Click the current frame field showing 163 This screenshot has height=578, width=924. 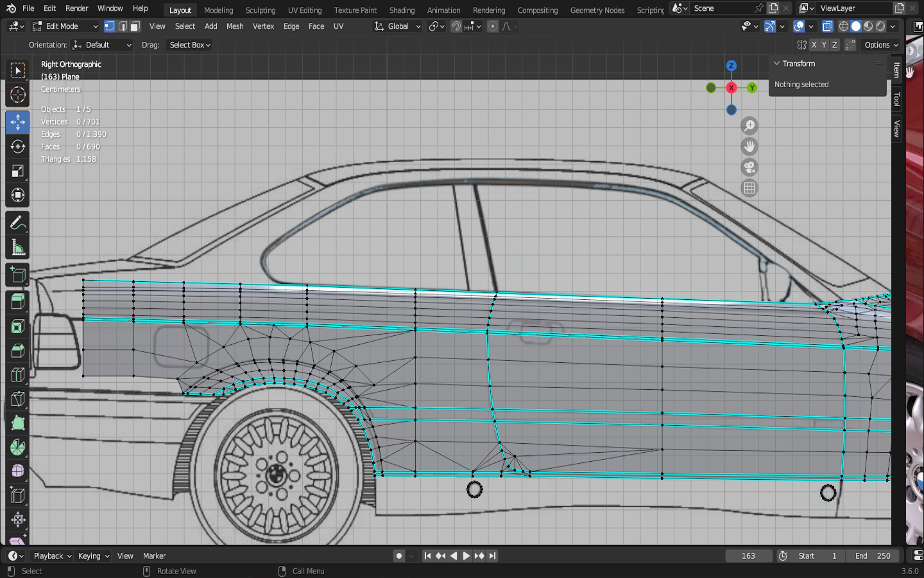(x=748, y=556)
